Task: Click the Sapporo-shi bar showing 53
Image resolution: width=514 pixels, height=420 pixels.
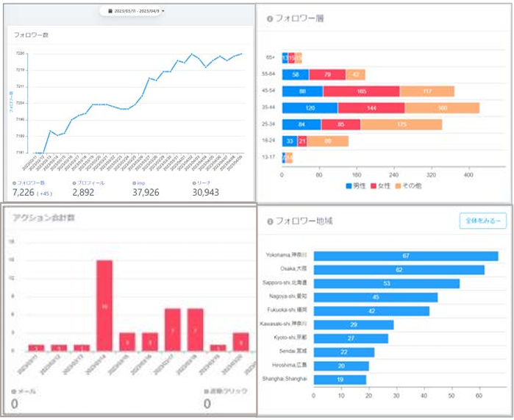Action: click(386, 283)
